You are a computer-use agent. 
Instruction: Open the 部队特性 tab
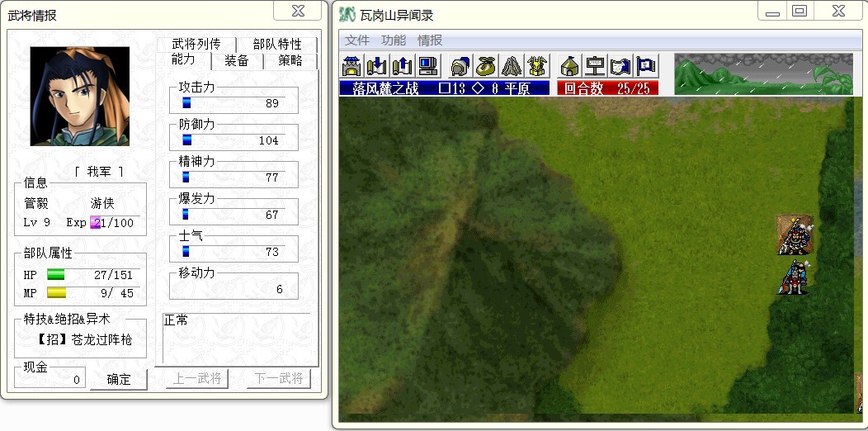[x=277, y=45]
